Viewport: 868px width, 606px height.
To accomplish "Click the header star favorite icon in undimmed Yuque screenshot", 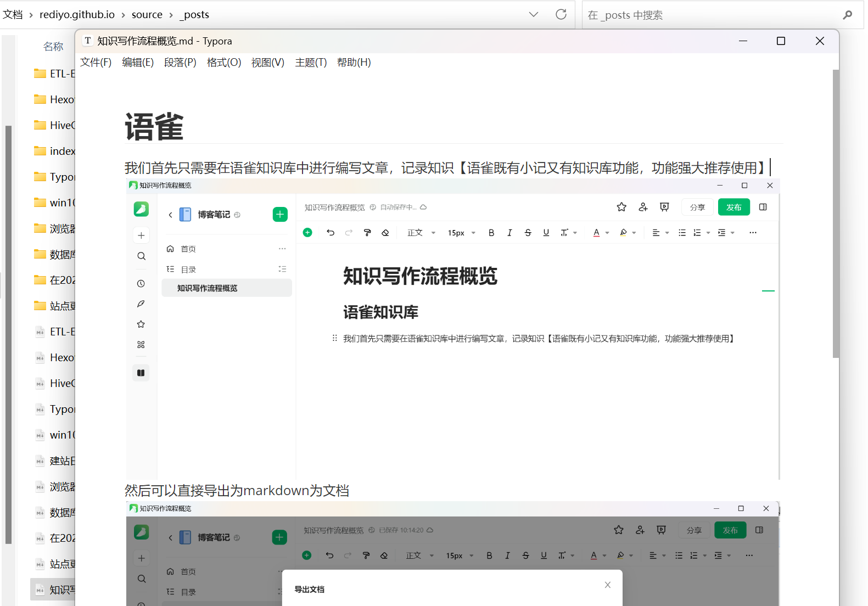I will [x=621, y=207].
